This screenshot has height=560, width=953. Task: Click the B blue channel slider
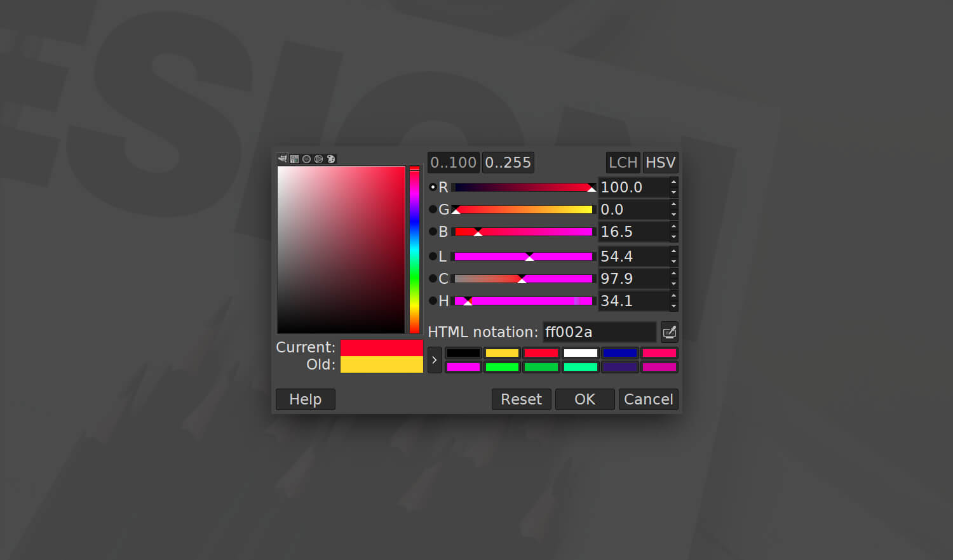(524, 232)
